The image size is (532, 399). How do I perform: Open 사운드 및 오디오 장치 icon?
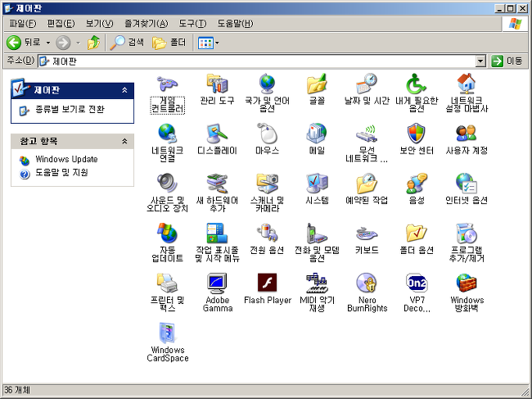pos(167,184)
